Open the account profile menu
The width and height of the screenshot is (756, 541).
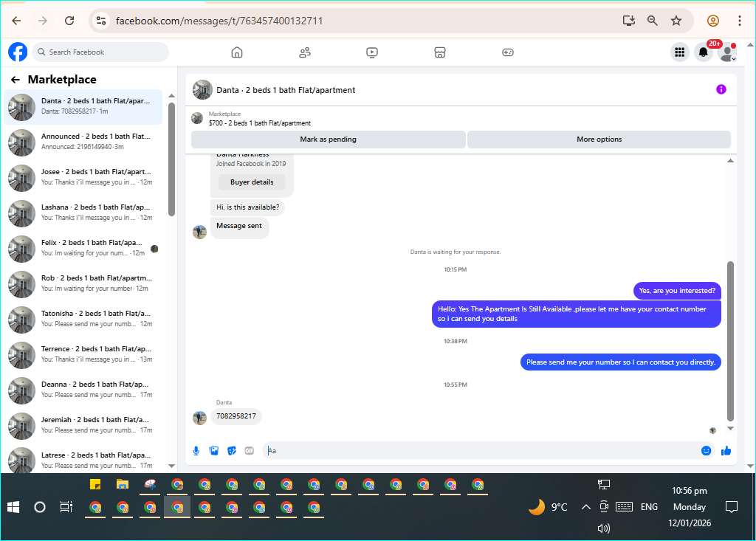[x=727, y=52]
